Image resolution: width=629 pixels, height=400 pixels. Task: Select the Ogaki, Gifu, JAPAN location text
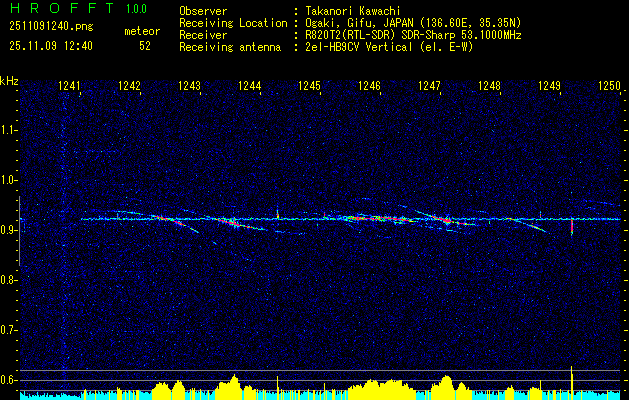click(x=413, y=23)
